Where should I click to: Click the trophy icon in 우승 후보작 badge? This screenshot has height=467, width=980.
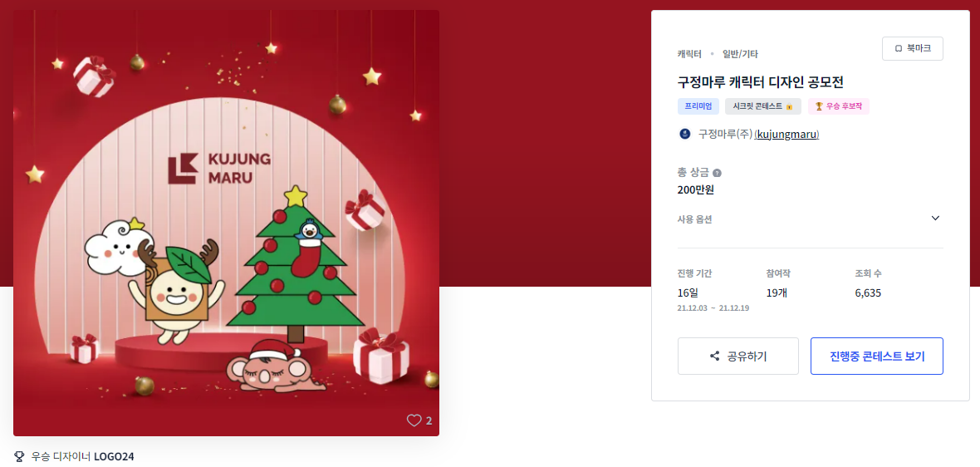coord(819,106)
